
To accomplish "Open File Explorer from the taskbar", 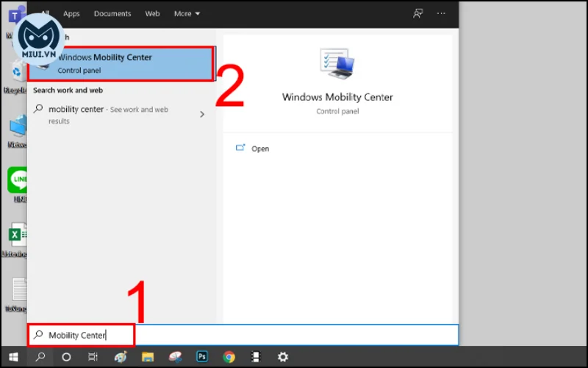I will pyautogui.click(x=148, y=357).
